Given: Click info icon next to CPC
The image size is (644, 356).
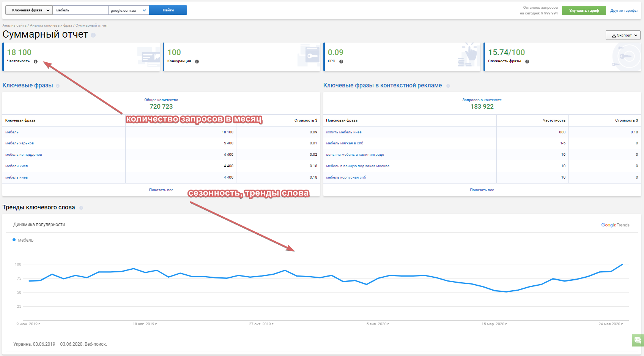Looking at the screenshot, I should pos(341,62).
